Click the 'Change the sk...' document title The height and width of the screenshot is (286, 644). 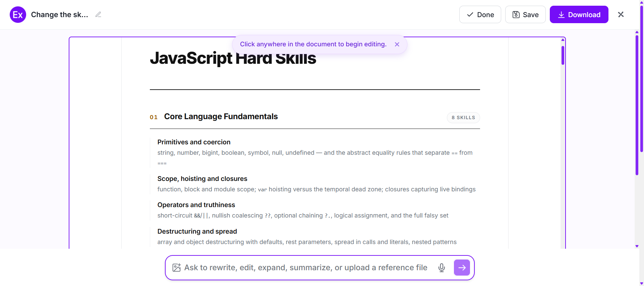(60, 15)
